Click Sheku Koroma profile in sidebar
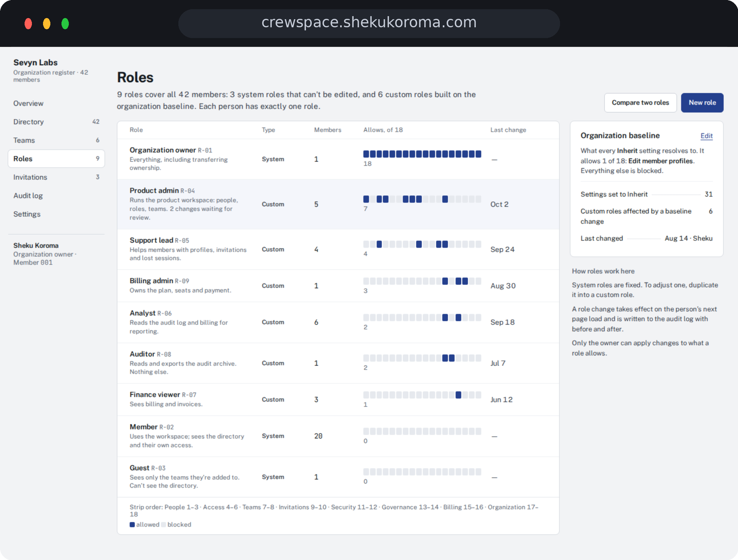The image size is (738, 560). pyautogui.click(x=45, y=254)
